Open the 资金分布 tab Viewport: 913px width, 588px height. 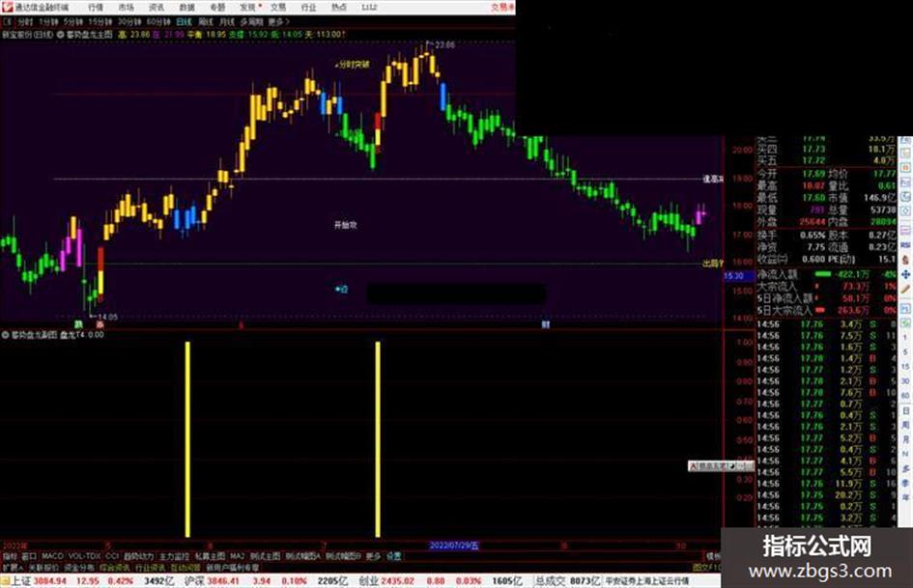(x=79, y=567)
